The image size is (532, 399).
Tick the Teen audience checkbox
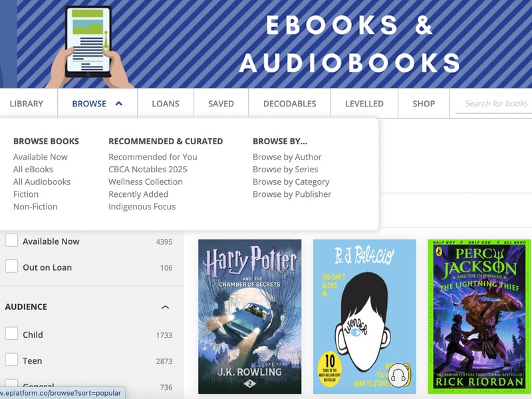(11, 360)
